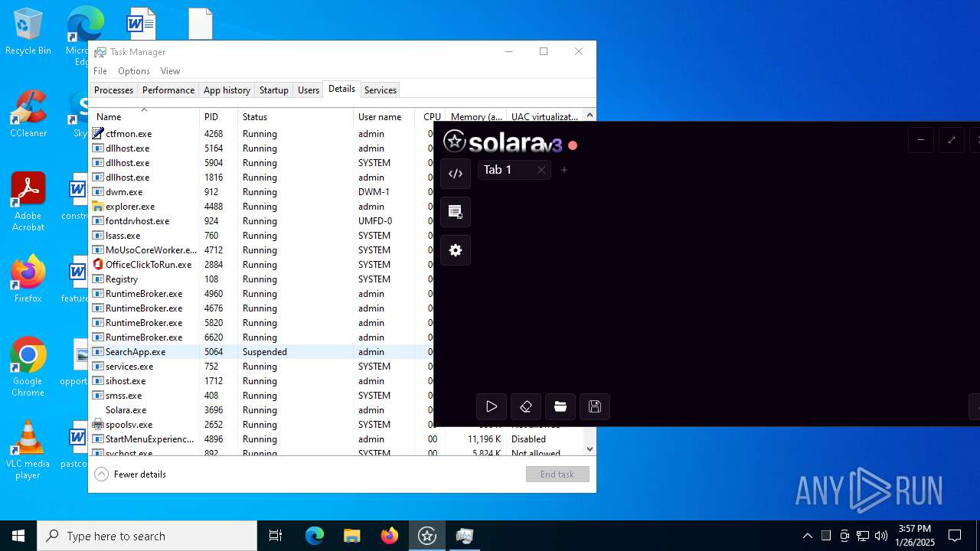The image size is (980, 551).
Task: Open the Options menu in Task Manager
Action: [134, 71]
